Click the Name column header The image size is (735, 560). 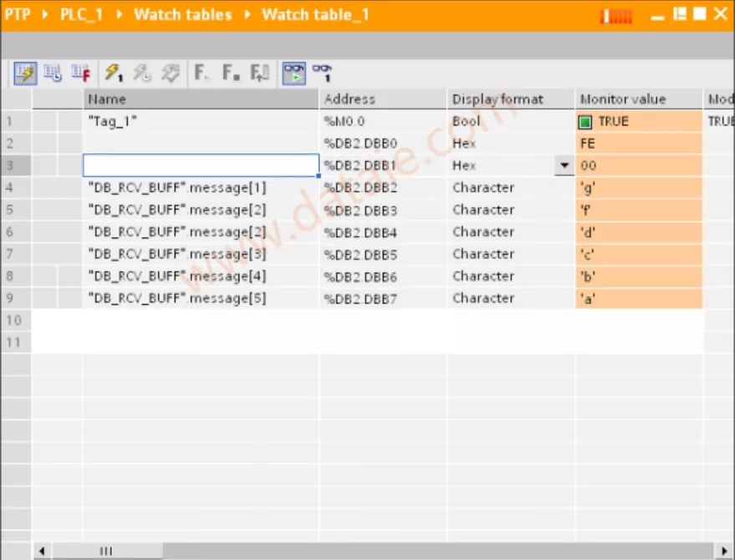tap(201, 99)
